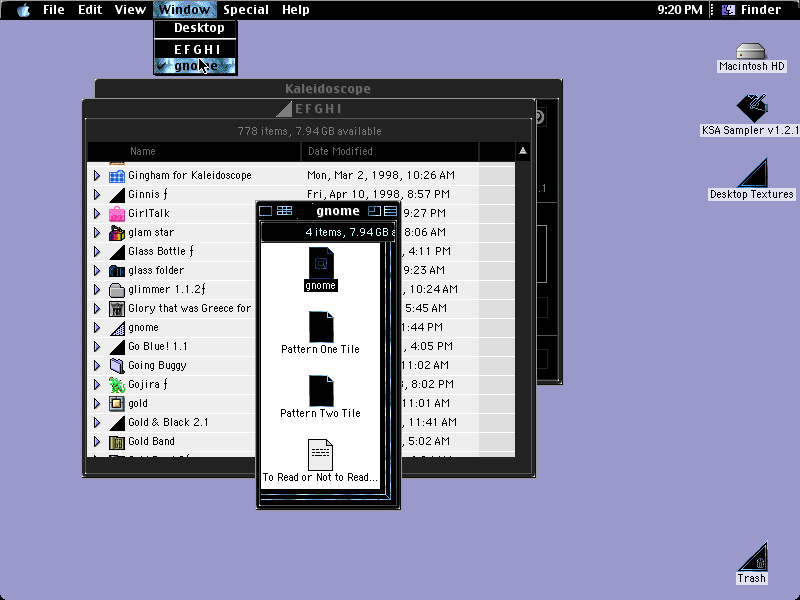Click the date 'Mon, Mar 2, 1998, 10:26 AM'
The width and height of the screenshot is (800, 600).
(x=381, y=176)
